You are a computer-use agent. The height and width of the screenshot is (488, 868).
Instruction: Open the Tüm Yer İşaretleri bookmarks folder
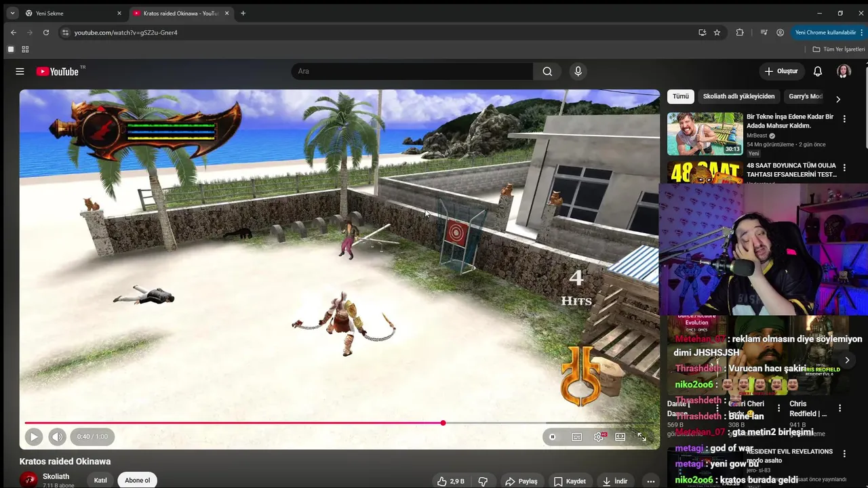838,49
